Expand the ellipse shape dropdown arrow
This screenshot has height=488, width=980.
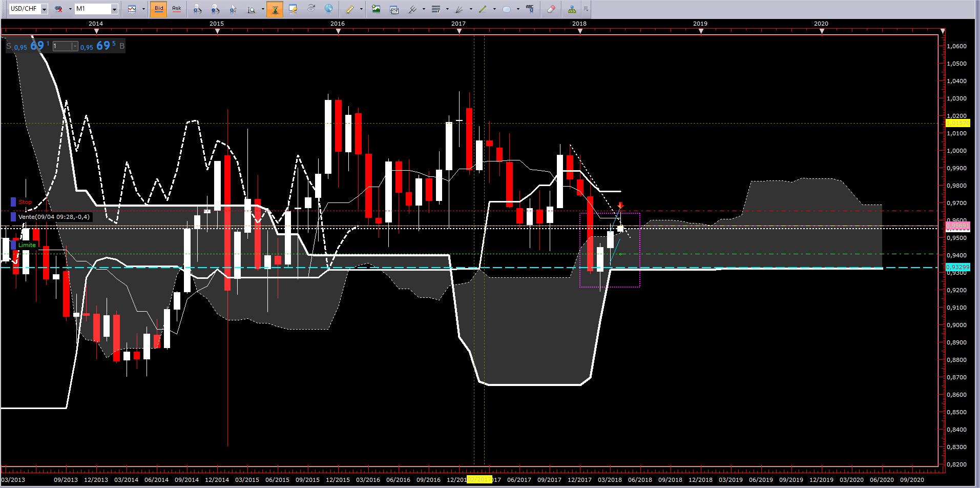coord(518,9)
